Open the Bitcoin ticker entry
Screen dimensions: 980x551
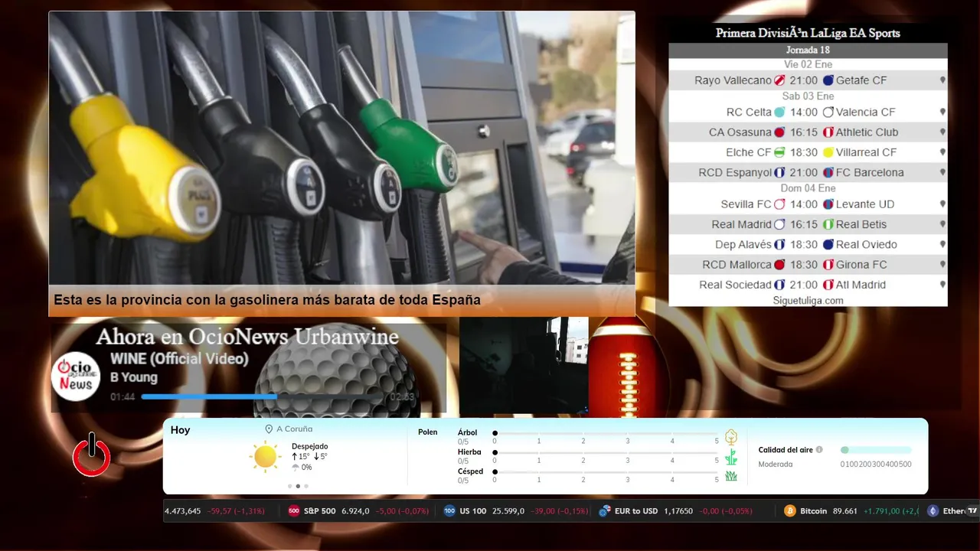(x=851, y=511)
